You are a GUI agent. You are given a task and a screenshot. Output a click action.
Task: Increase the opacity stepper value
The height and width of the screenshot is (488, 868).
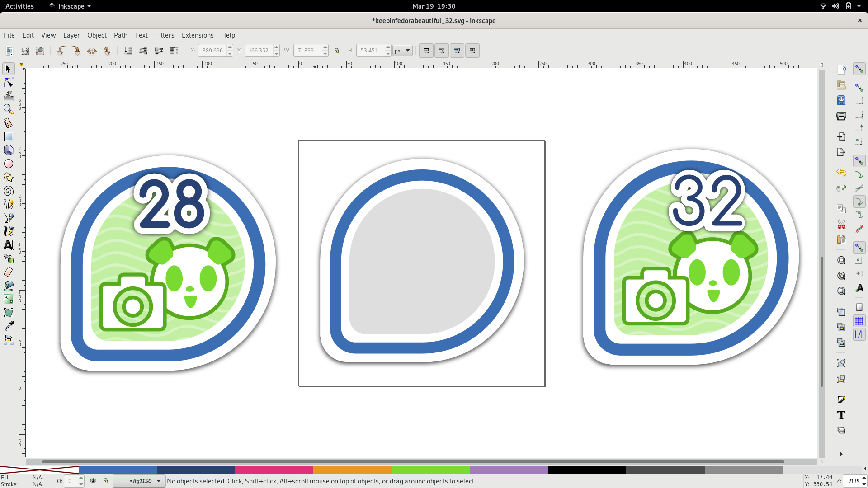pyautogui.click(x=81, y=478)
